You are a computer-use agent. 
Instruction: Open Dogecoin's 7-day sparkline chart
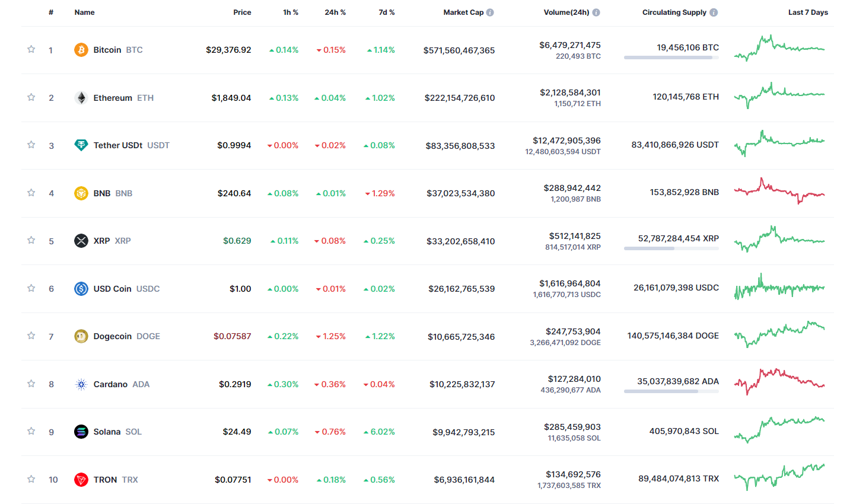(779, 334)
